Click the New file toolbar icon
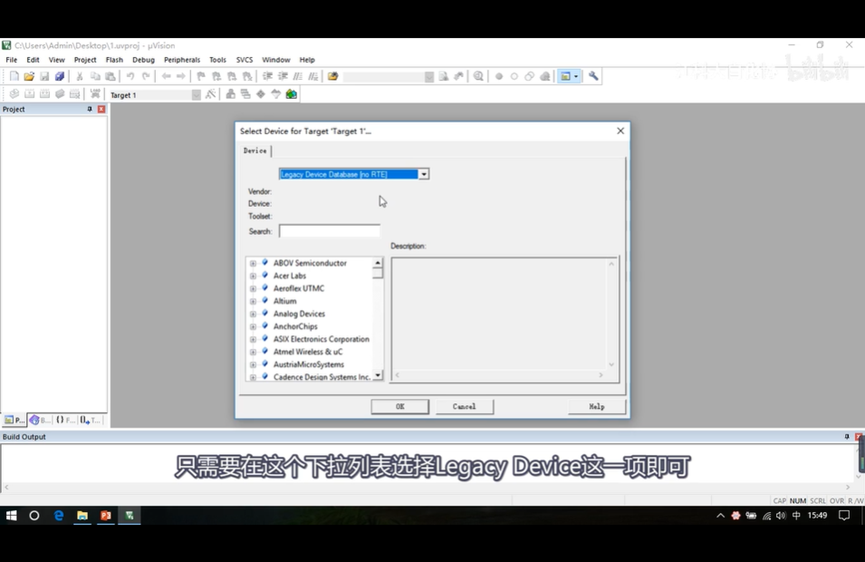865x562 pixels. point(14,76)
